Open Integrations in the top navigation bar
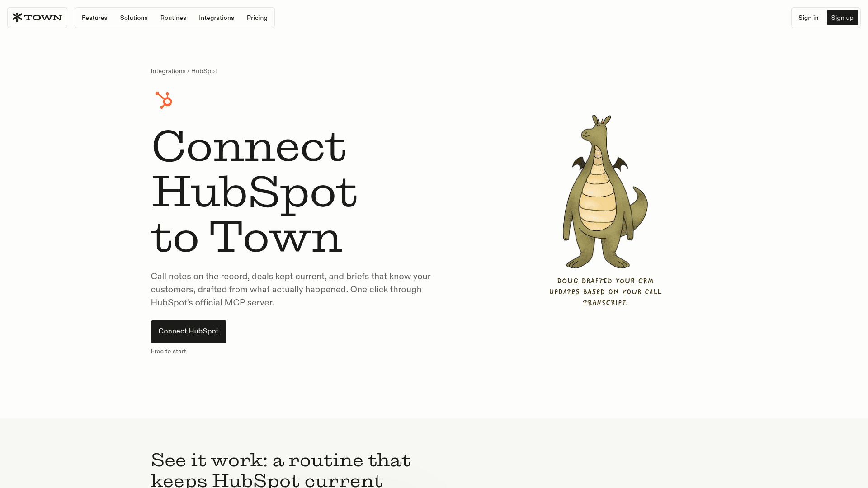 217,18
